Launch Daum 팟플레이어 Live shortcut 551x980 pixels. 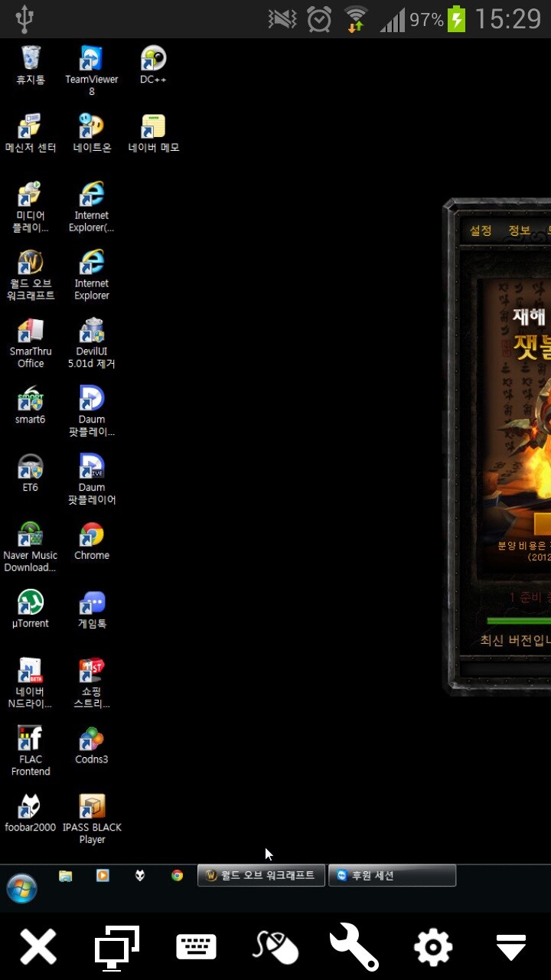pos(92,479)
